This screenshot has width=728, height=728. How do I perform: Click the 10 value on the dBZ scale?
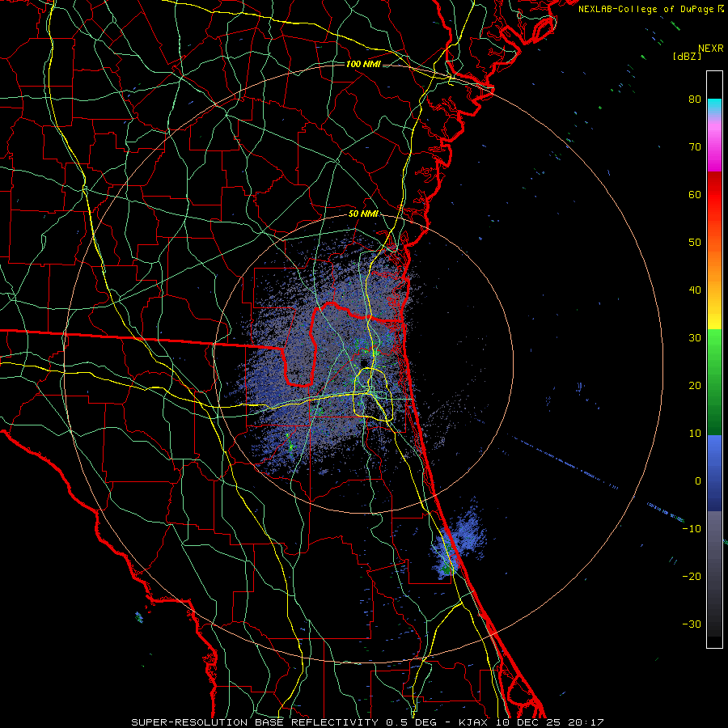click(x=695, y=434)
